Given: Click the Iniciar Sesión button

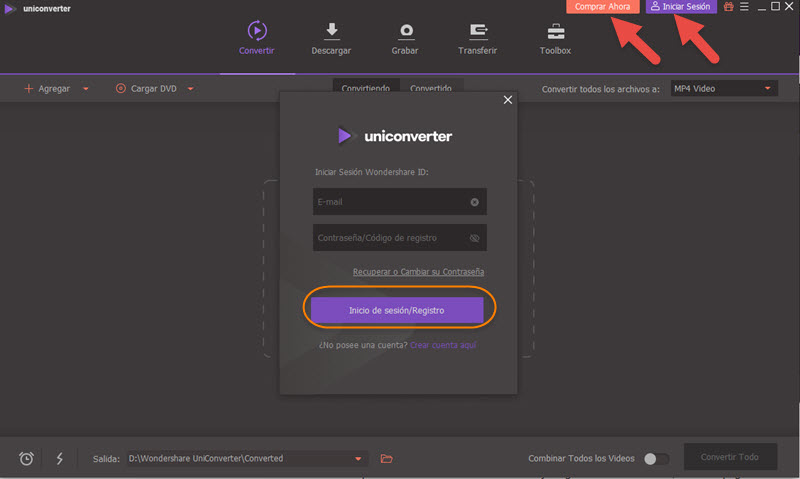Looking at the screenshot, I should 681,7.
